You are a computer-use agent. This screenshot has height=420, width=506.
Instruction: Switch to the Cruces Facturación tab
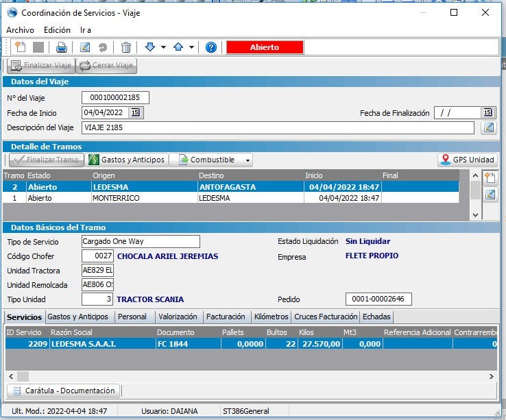pyautogui.click(x=326, y=317)
